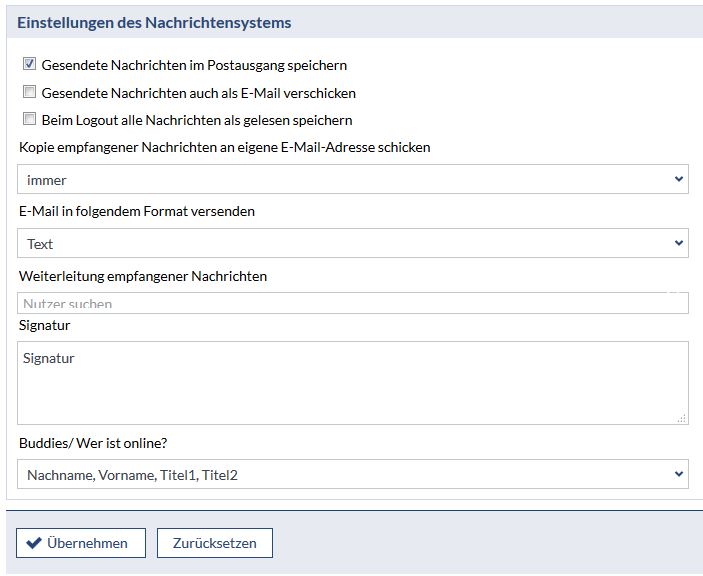The width and height of the screenshot is (703, 576).
Task: Open the 'immer' copy dropdown
Action: tap(352, 180)
